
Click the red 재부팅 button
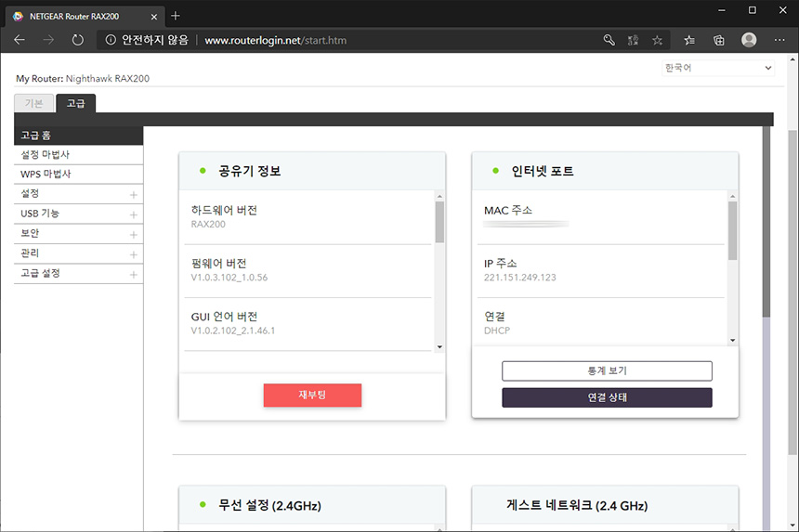pos(312,396)
